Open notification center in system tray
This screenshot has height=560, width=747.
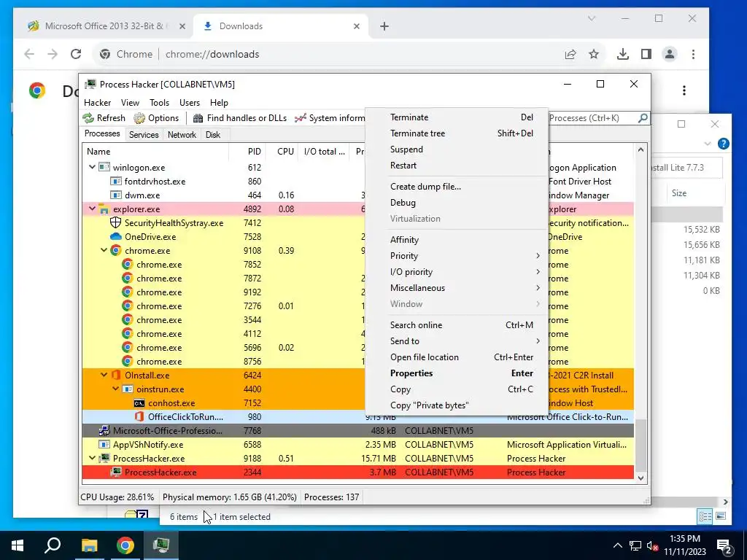coord(724,546)
